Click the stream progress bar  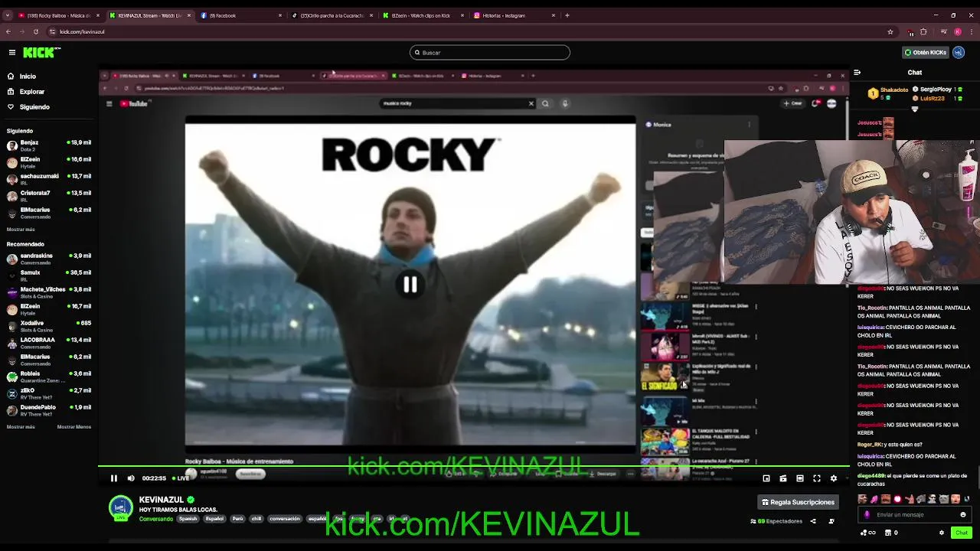[x=474, y=466]
